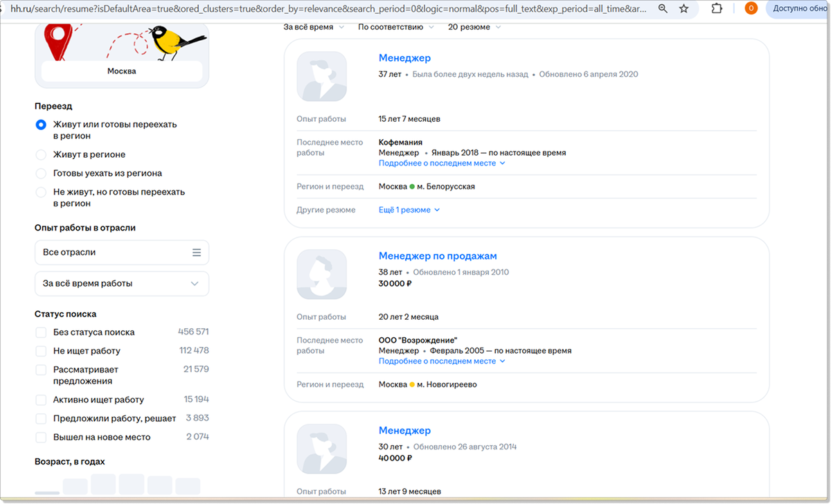Viewport: 831px width, 504px height.
Task: Click the Moscow map illustration with bird
Action: [122, 43]
